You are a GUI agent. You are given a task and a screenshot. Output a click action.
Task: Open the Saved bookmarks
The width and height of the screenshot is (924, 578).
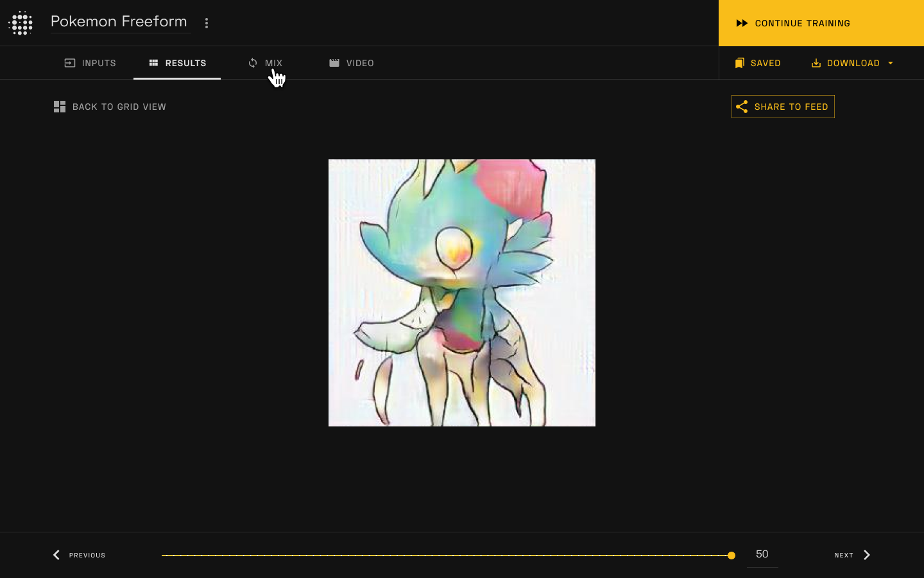758,63
